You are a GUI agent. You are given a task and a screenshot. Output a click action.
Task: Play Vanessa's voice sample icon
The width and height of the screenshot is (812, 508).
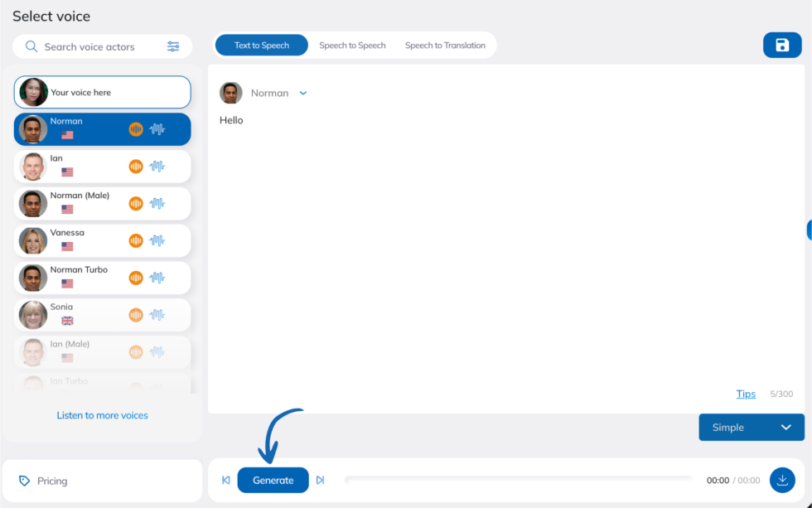136,240
